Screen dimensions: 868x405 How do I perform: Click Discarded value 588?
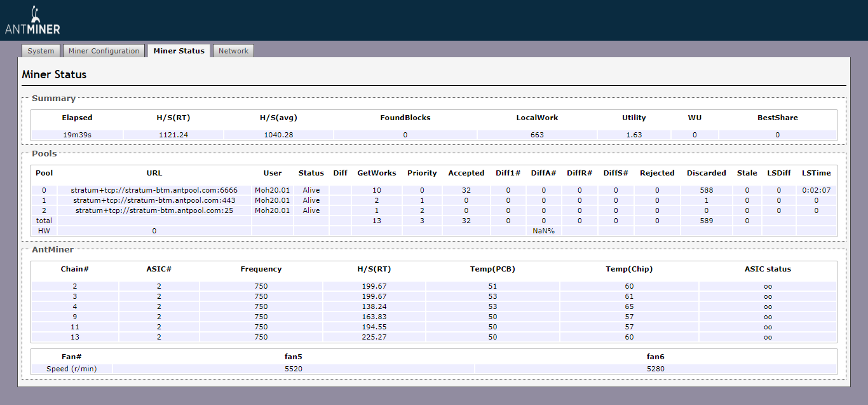click(x=706, y=190)
